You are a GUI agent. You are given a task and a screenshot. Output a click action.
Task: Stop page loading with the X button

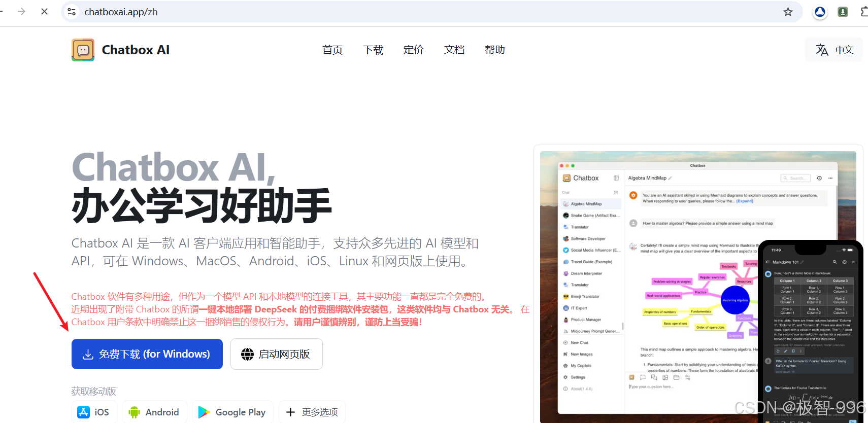click(45, 11)
